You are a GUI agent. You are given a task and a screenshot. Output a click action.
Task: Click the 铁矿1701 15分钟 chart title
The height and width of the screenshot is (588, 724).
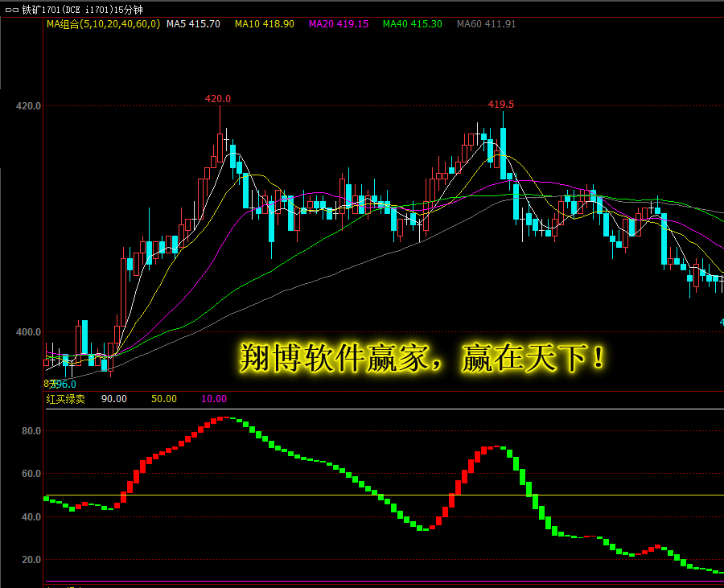pyautogui.click(x=83, y=10)
